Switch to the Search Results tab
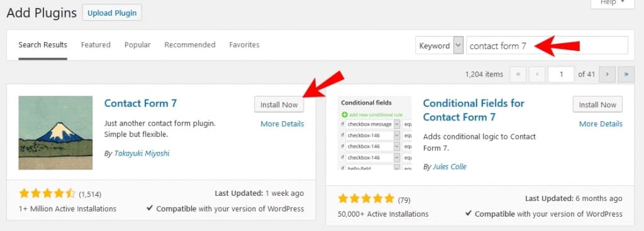 click(43, 45)
